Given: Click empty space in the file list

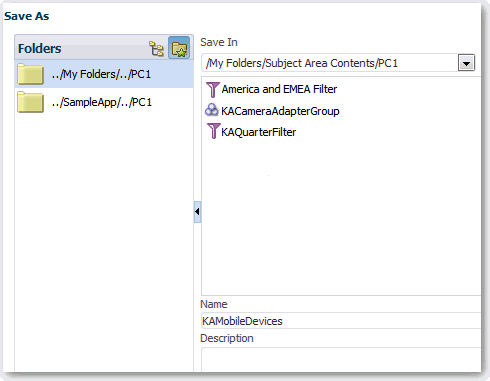Looking at the screenshot, I should click(341, 217).
